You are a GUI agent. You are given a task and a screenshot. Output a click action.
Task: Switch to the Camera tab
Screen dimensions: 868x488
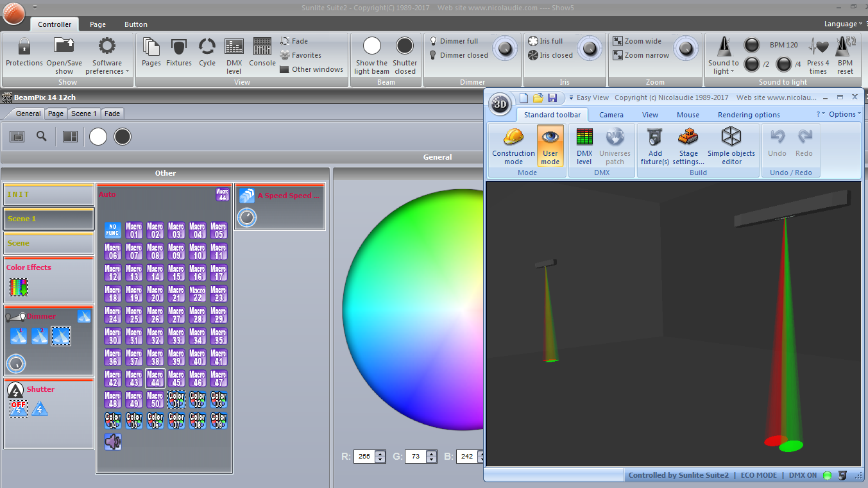coord(611,115)
